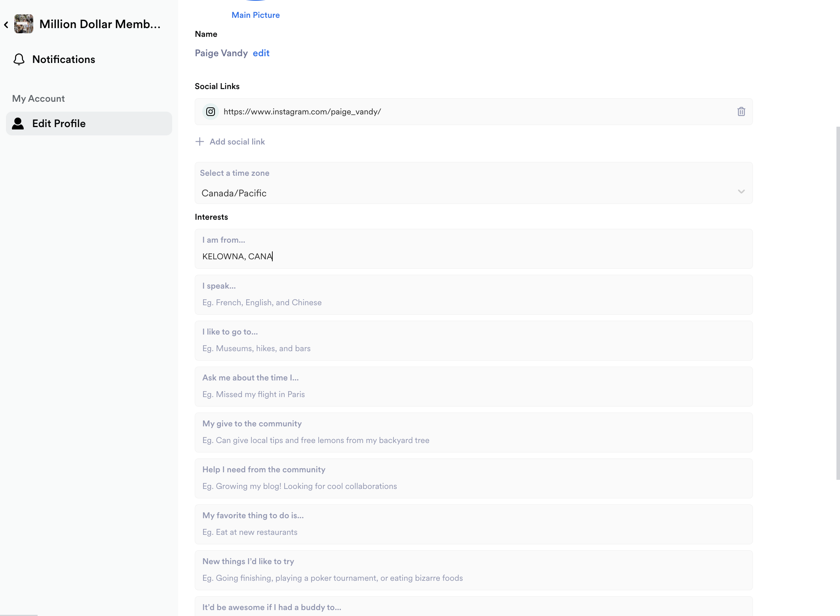Click the Instagram logo icon
Image resolution: width=840 pixels, height=616 pixels.
tap(211, 112)
